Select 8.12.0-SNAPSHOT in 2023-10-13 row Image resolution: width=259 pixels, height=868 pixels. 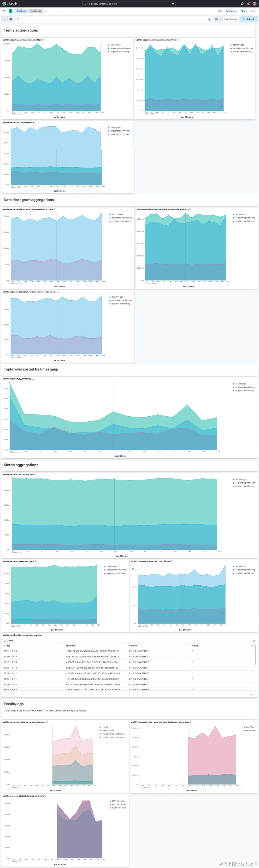139,668
